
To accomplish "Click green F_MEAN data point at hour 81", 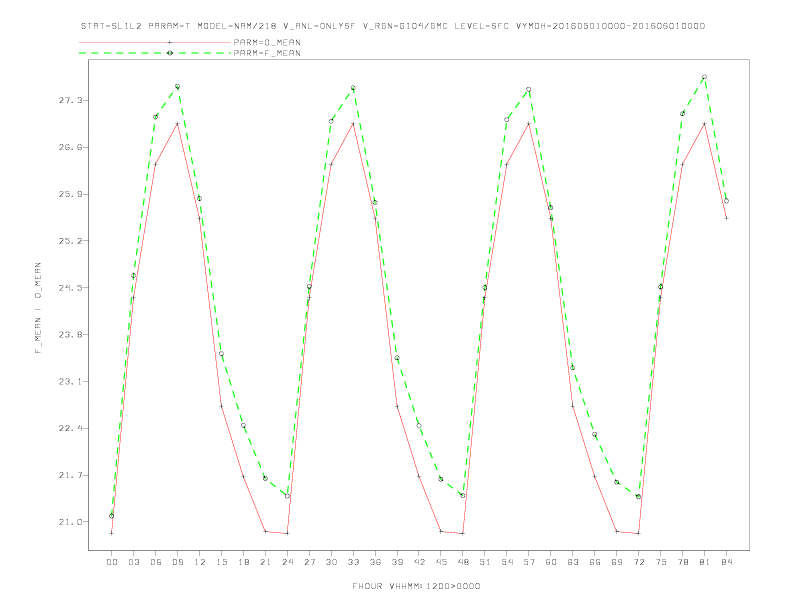I will [x=705, y=77].
